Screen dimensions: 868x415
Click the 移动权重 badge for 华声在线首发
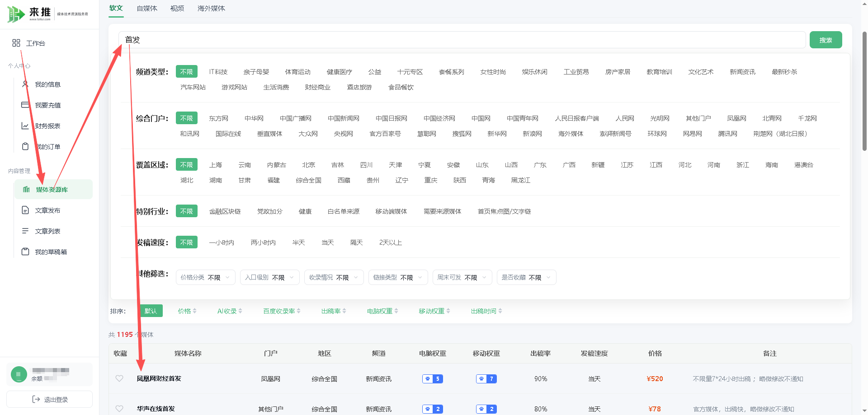[486, 409]
